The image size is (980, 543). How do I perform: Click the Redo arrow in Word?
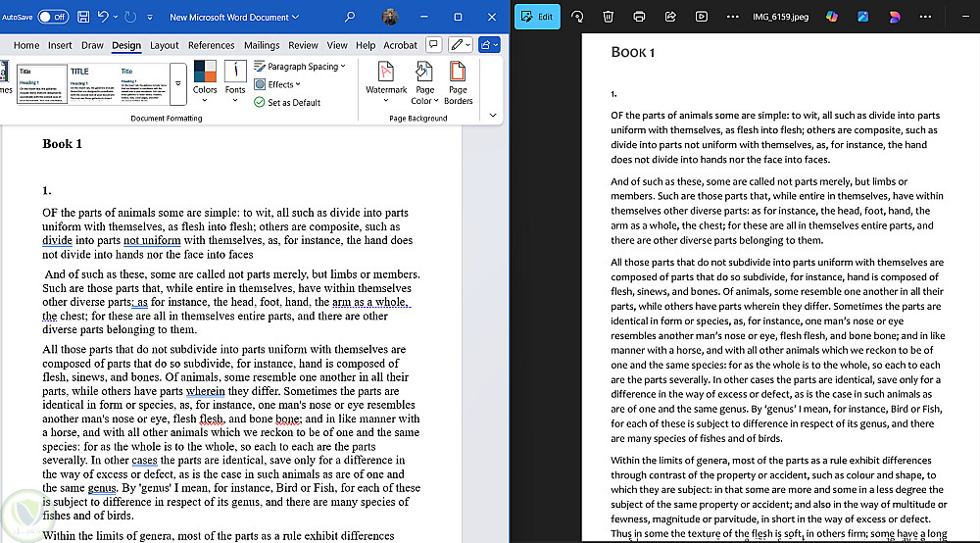130,17
